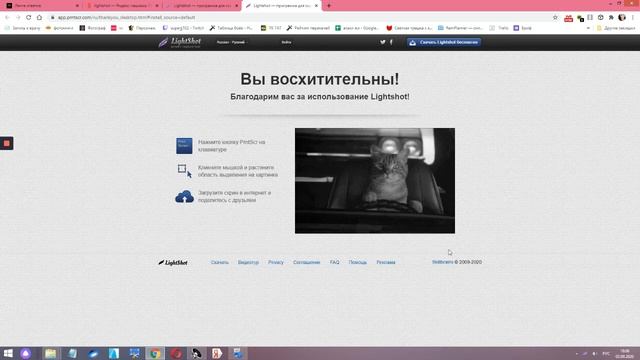The width and height of the screenshot is (640, 360).
Task: Open the Реклама footer link
Action: click(x=386, y=262)
